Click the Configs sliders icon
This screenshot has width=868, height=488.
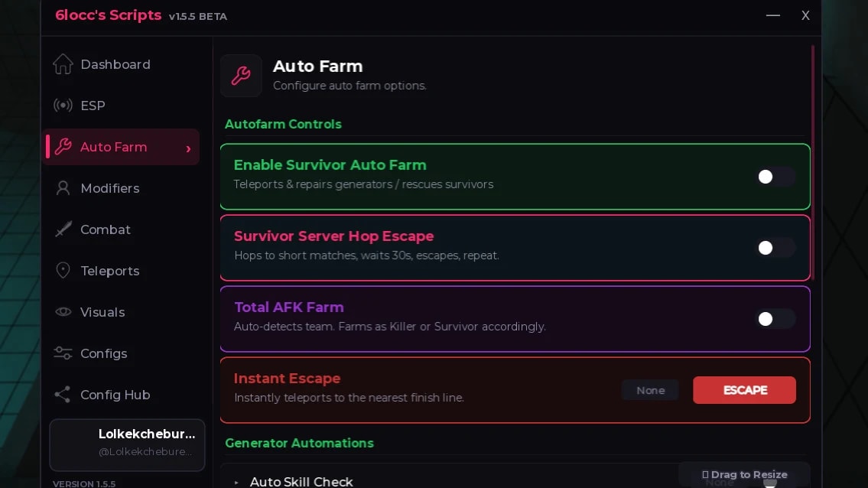coord(63,353)
